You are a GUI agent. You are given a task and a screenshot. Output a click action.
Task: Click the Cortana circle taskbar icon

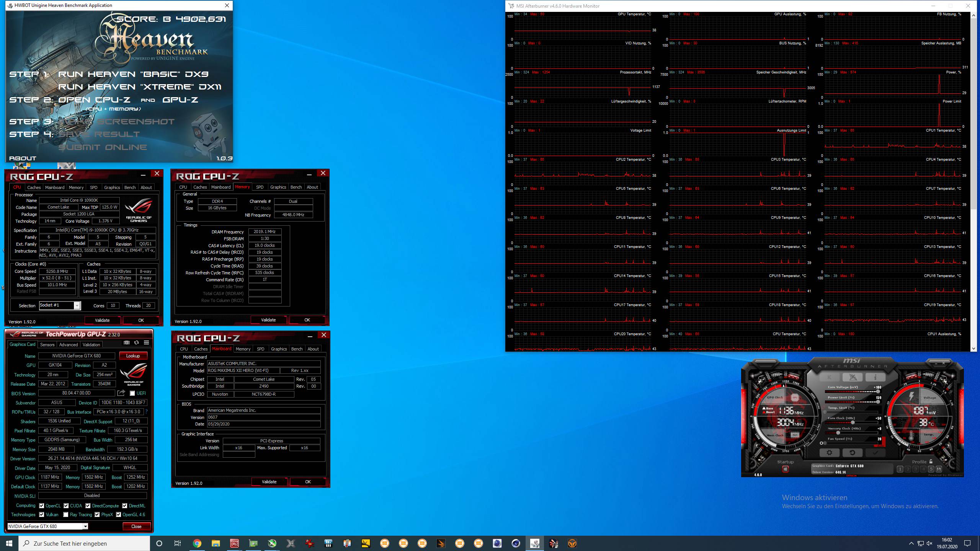point(159,543)
